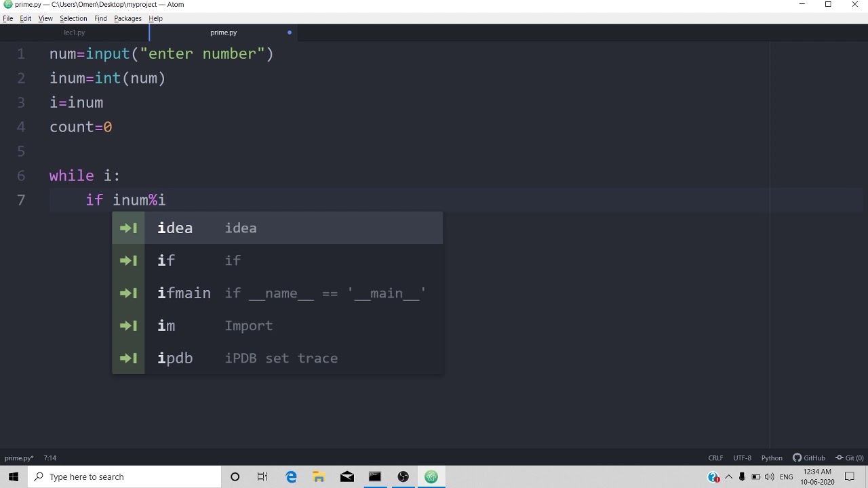This screenshot has height=488, width=868.
Task: Switch to Command Prompt in the taskbar
Action: coord(375,477)
